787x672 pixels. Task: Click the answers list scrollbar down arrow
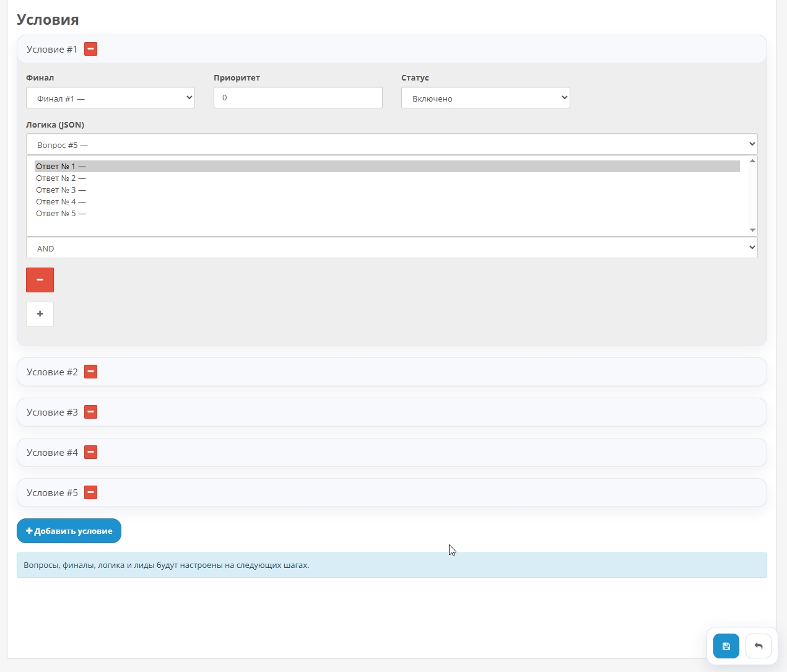(x=752, y=230)
